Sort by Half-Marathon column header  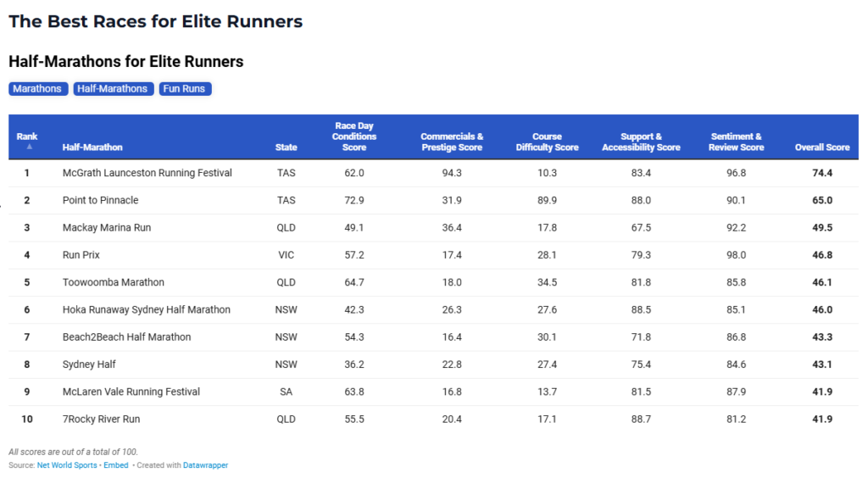click(x=92, y=147)
